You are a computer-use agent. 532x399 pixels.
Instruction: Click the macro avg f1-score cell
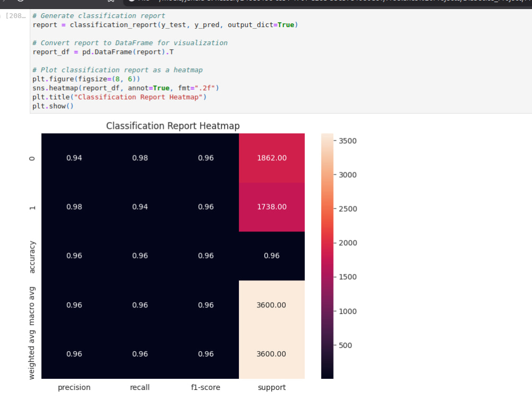[x=206, y=305]
